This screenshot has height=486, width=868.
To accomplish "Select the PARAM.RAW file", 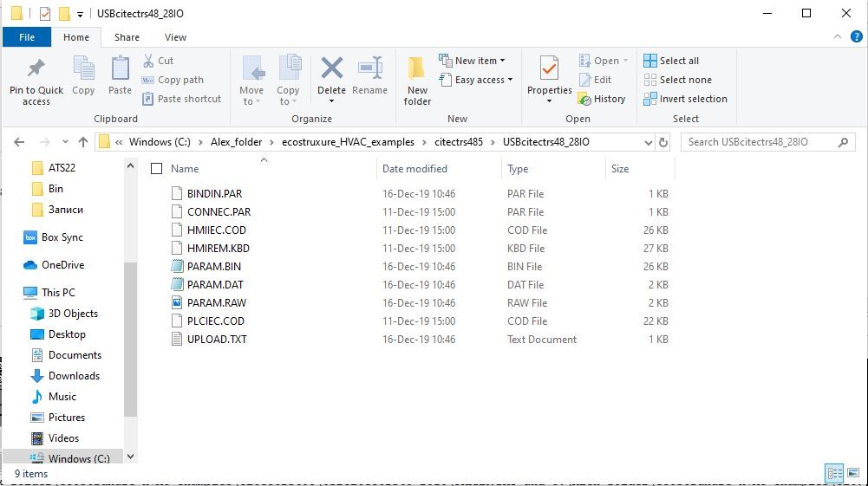I will [x=217, y=303].
